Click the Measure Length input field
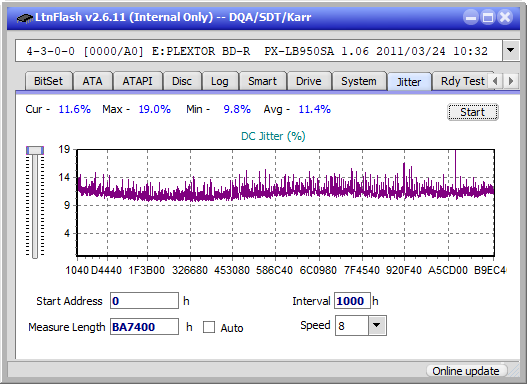Image resolution: width=527 pixels, height=384 pixels. [x=145, y=327]
